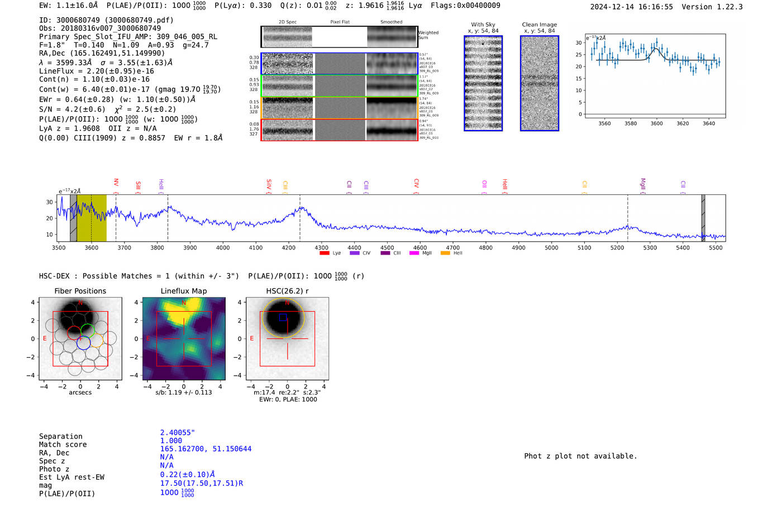The image size is (782, 532).
Task: Open the Lineflux Map image
Action: (x=184, y=339)
